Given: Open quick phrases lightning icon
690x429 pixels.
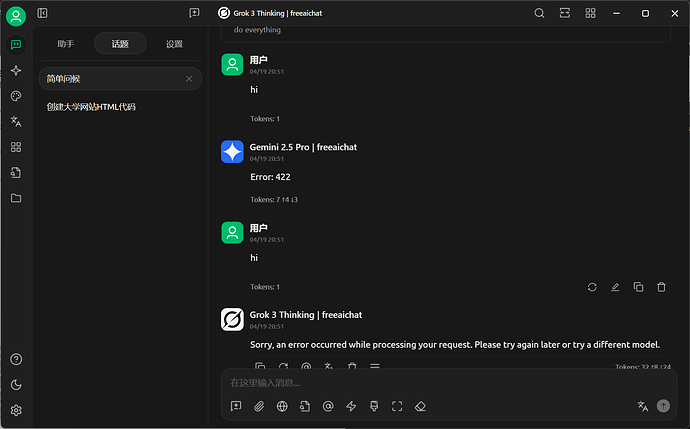Looking at the screenshot, I should tap(351, 406).
